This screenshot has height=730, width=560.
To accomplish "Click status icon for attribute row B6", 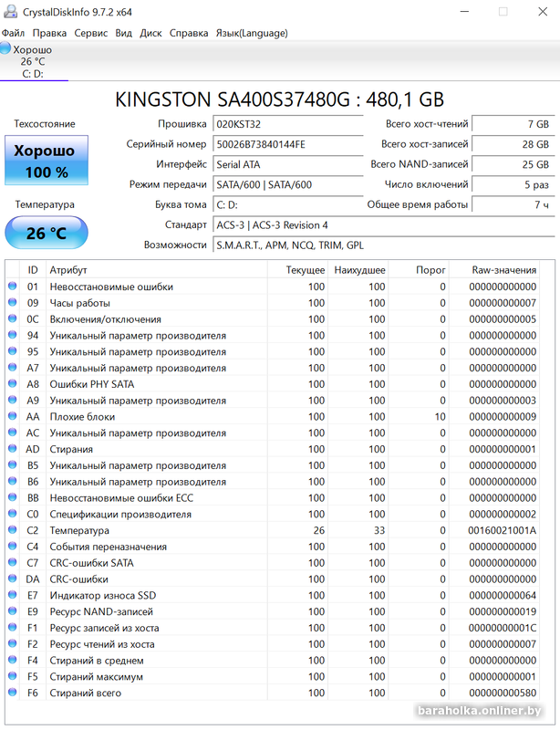I will 13,481.
